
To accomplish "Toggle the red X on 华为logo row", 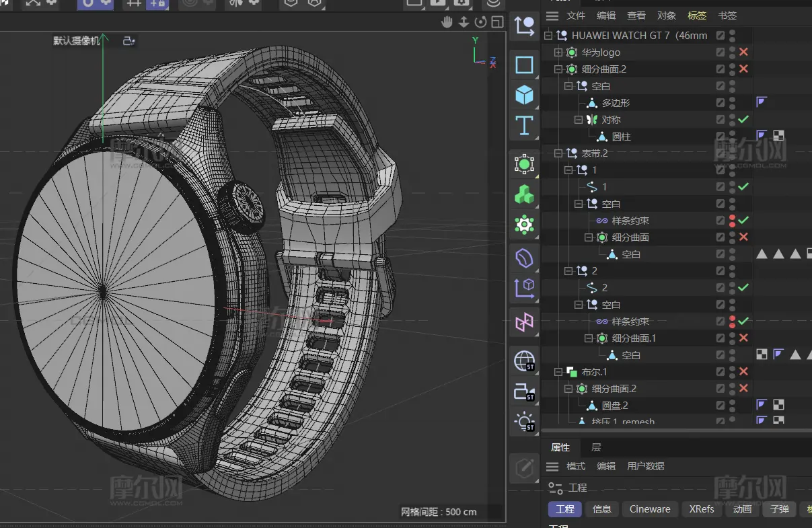I will tap(743, 52).
